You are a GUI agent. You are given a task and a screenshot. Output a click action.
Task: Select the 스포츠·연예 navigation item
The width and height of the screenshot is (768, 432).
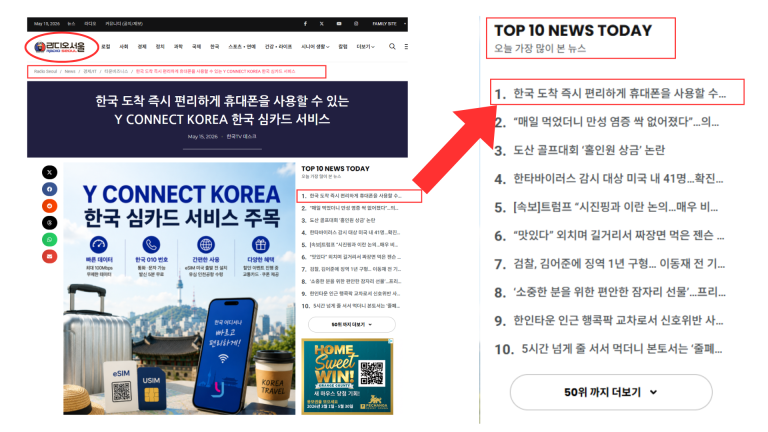(242, 47)
